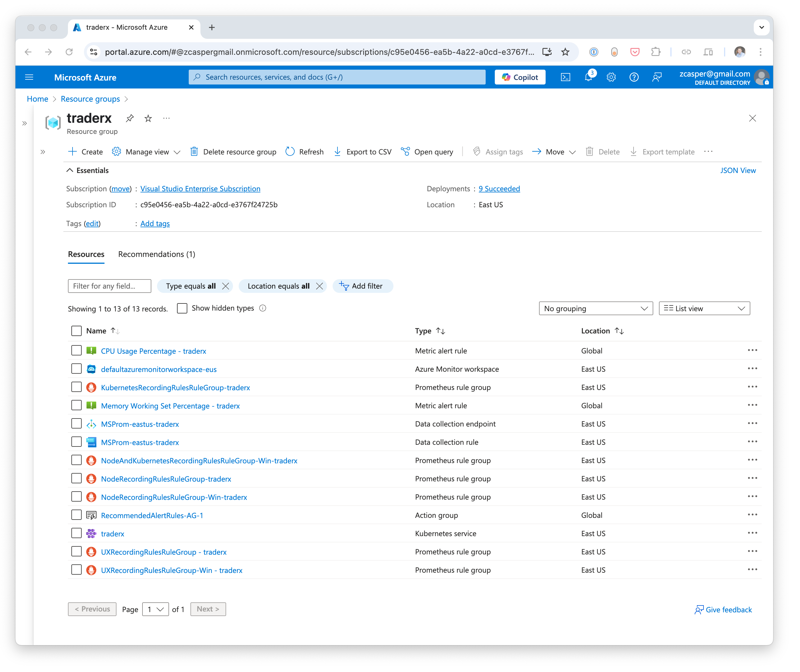The image size is (800, 672).
Task: Click Open query
Action: [x=427, y=152]
